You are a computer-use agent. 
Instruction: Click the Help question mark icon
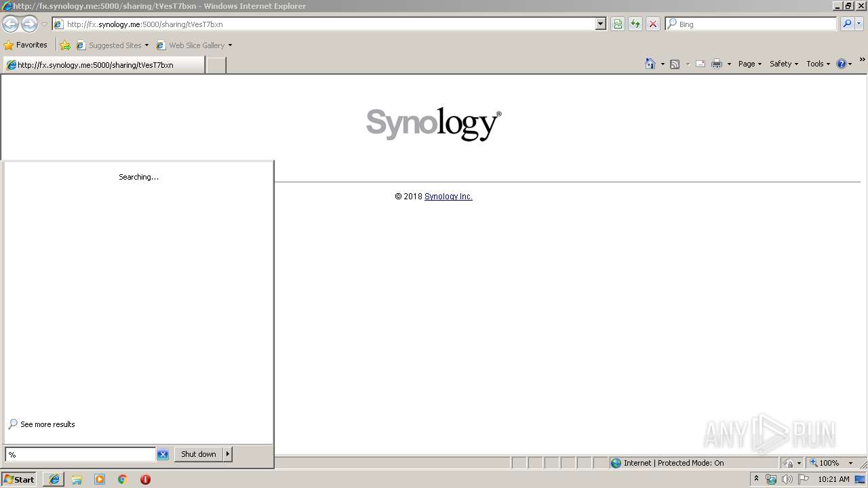(x=842, y=64)
